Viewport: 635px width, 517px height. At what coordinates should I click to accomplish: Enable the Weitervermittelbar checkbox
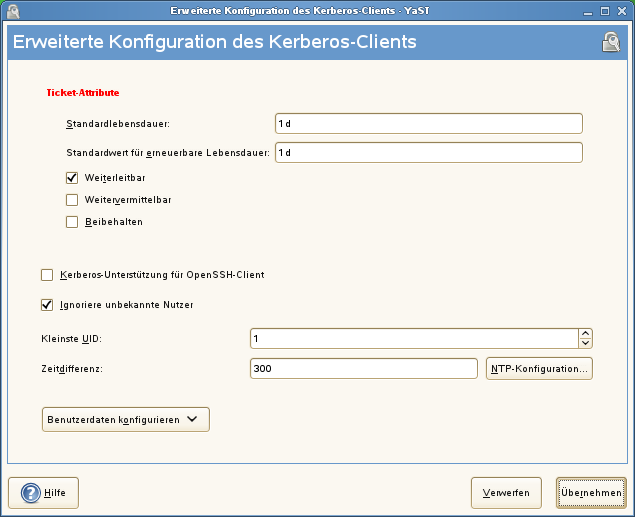pyautogui.click(x=72, y=199)
